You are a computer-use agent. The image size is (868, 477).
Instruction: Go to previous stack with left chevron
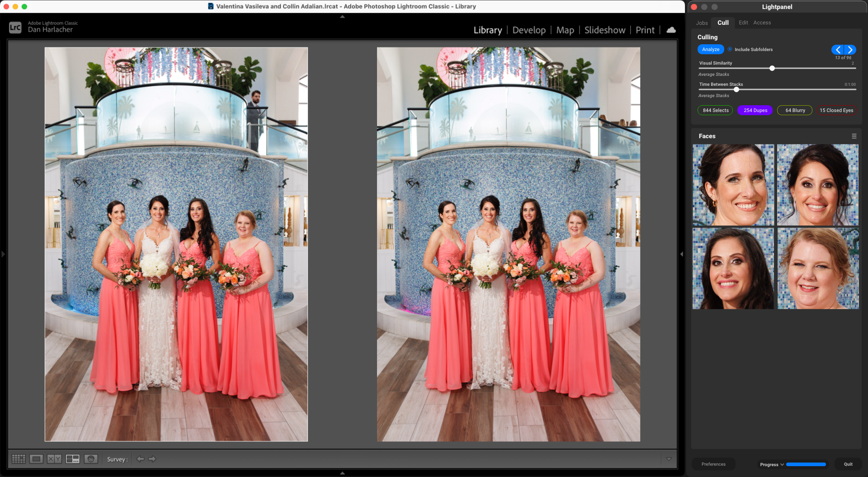838,50
